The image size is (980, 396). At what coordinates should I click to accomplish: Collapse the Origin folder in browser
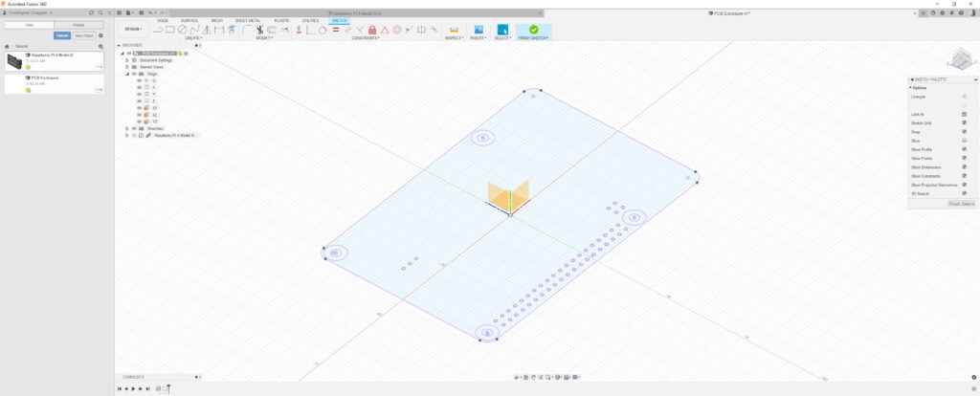pyautogui.click(x=127, y=74)
